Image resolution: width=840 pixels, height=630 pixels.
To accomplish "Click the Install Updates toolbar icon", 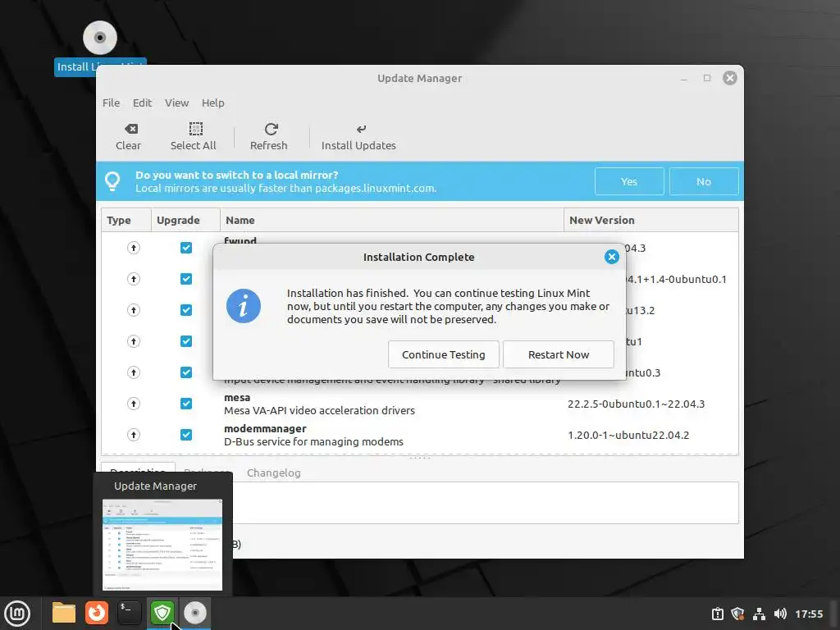I will click(361, 129).
